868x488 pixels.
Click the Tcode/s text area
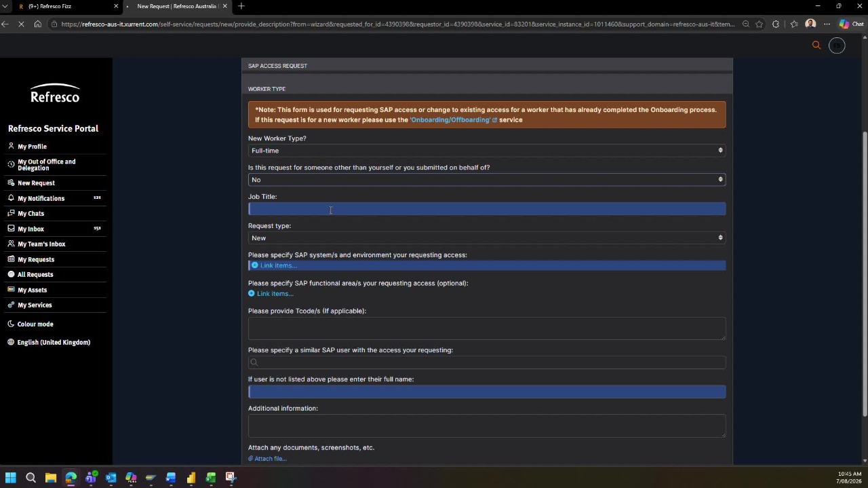click(487, 329)
